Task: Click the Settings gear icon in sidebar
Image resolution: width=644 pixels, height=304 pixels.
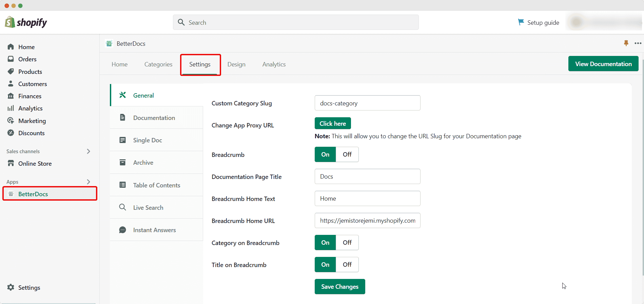Action: tap(11, 287)
